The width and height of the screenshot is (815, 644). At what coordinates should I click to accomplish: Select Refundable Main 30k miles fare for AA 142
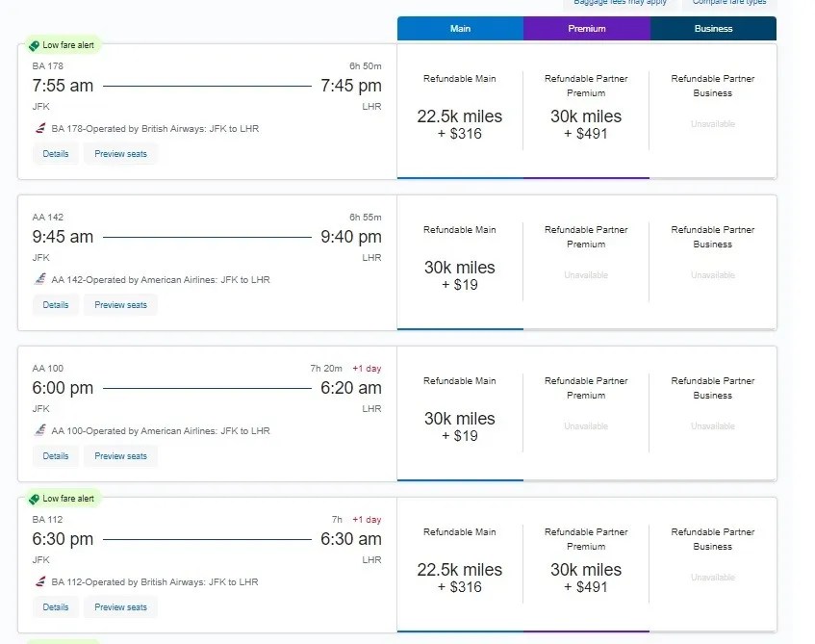pos(459,260)
